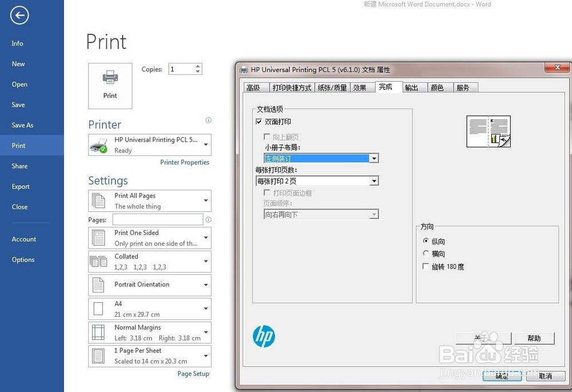The image size is (572, 392).
Task: Switch to the 纸张/质量 tab
Action: (x=332, y=88)
